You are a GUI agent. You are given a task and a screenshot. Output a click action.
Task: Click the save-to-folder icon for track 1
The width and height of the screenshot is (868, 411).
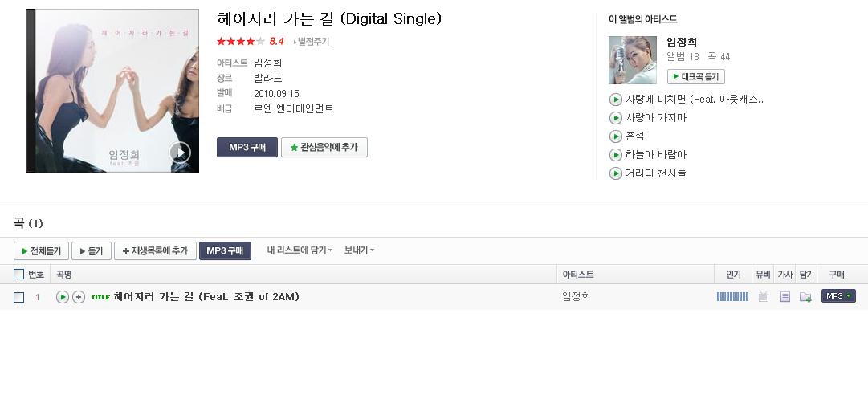click(806, 297)
